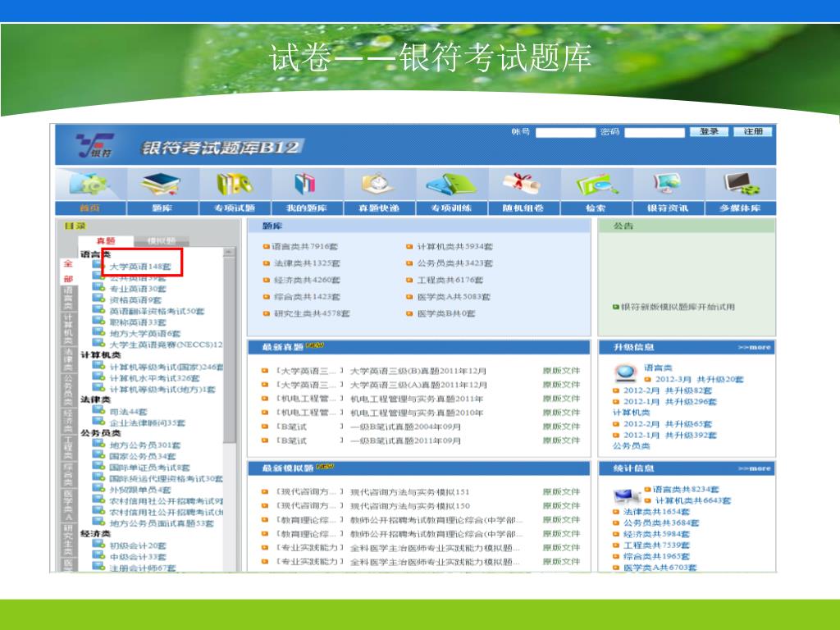This screenshot has height=630, width=840.
Task: Open 医学类A共5083套 link
Action: click(454, 297)
